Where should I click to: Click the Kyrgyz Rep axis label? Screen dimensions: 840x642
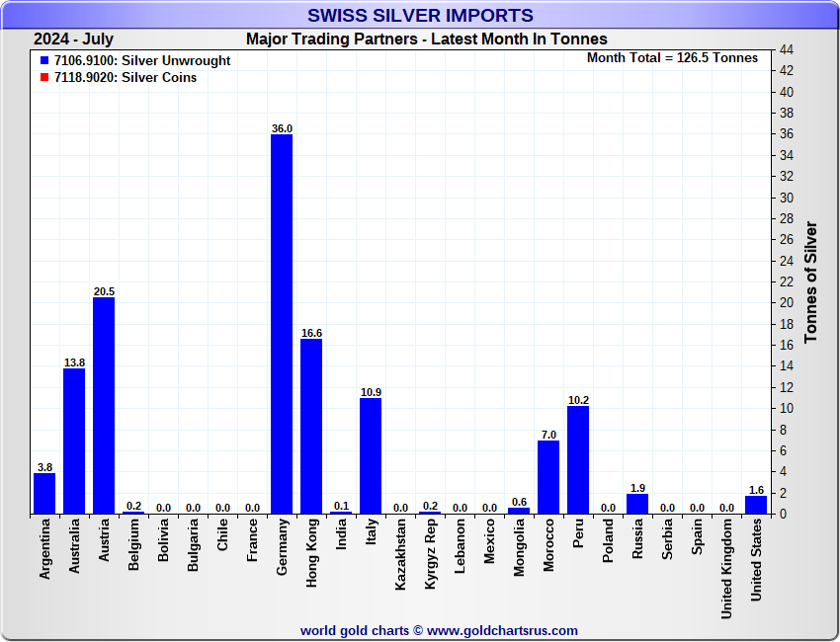[x=430, y=554]
